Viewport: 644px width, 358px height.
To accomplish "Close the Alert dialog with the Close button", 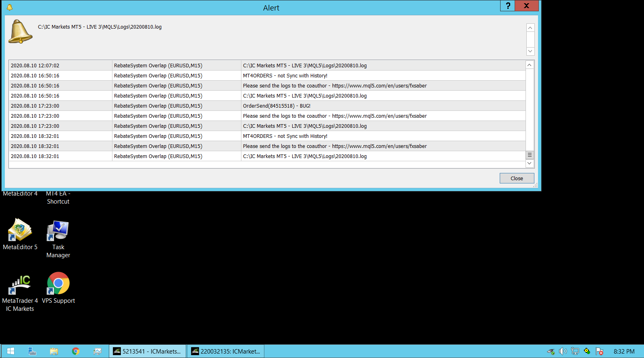I will point(517,178).
